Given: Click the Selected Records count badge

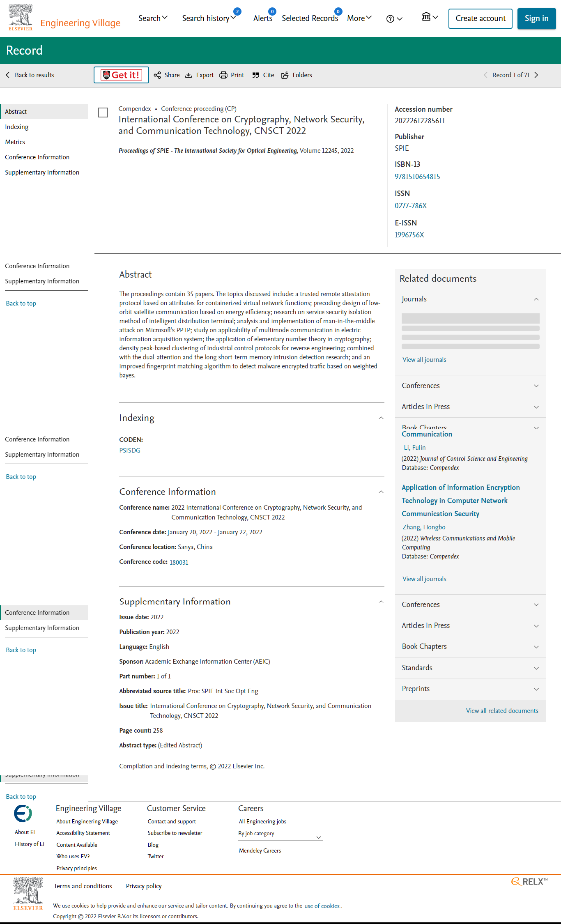Looking at the screenshot, I should point(338,11).
